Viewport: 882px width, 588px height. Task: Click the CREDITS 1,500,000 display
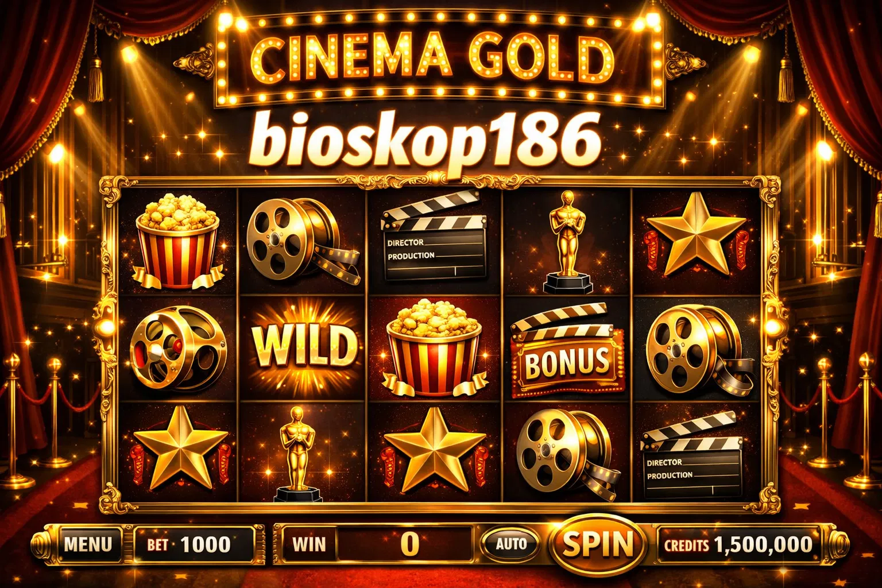(x=738, y=544)
